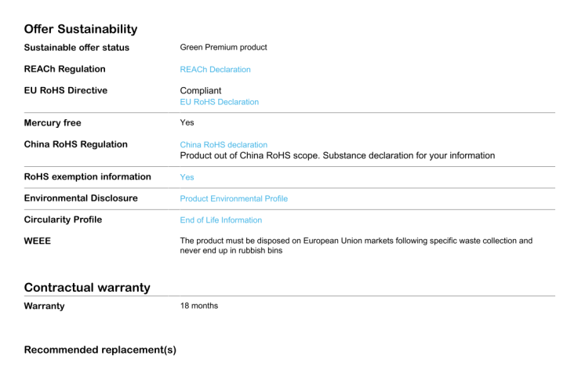Open the EU RoHS Declaration link
The width and height of the screenshot is (567, 392).
tap(219, 102)
